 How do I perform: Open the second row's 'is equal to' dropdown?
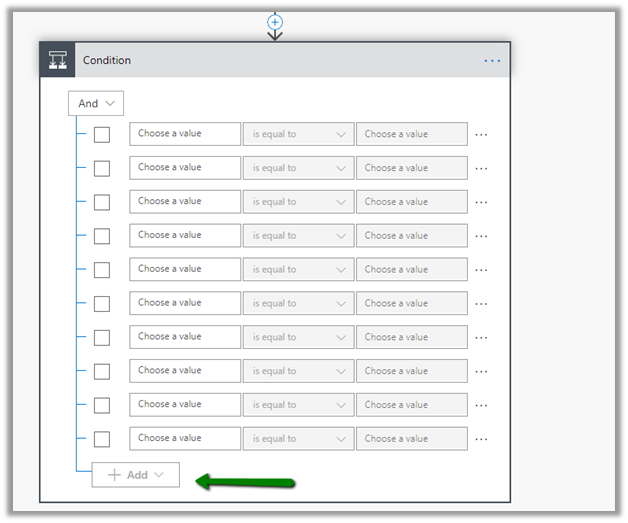298,168
